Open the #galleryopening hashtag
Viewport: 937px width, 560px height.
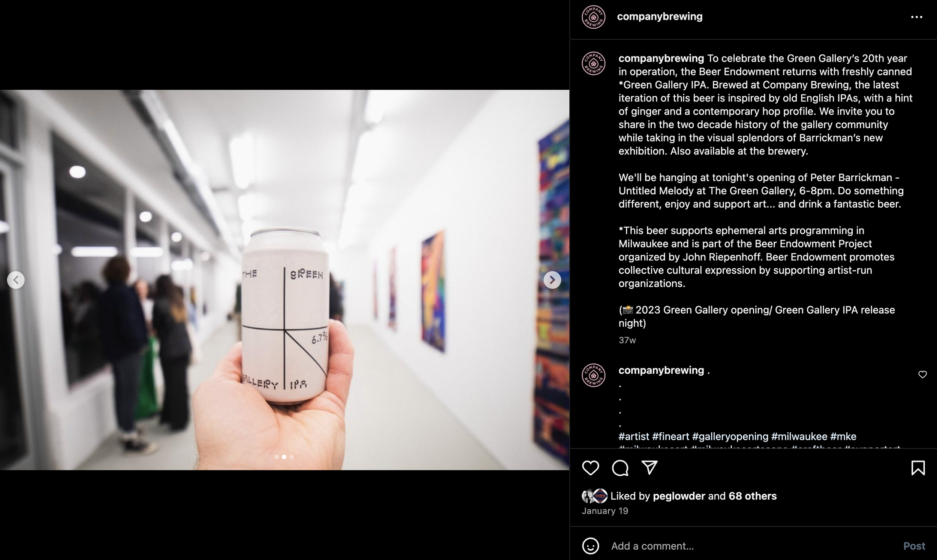point(730,437)
